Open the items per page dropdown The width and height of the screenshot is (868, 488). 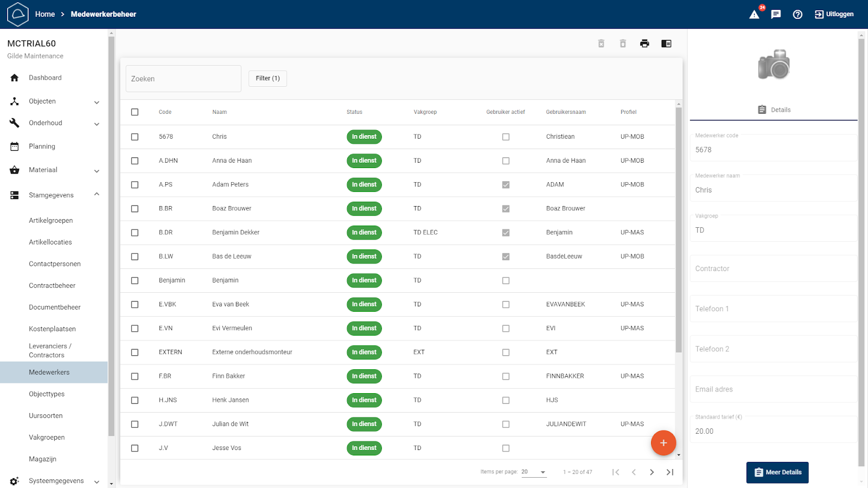pyautogui.click(x=534, y=472)
